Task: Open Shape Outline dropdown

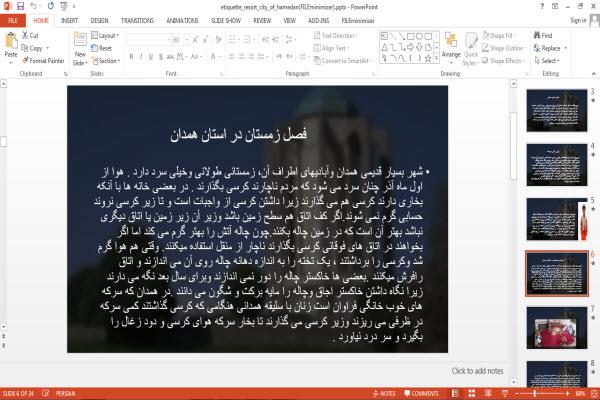Action: (504, 48)
